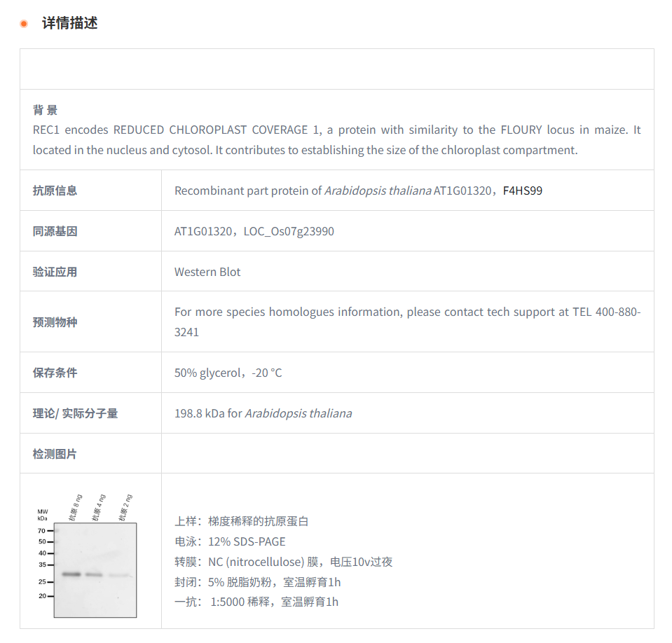The width and height of the screenshot is (672, 643).
Task: Click the 25 kDa marker label
Action: click(42, 582)
